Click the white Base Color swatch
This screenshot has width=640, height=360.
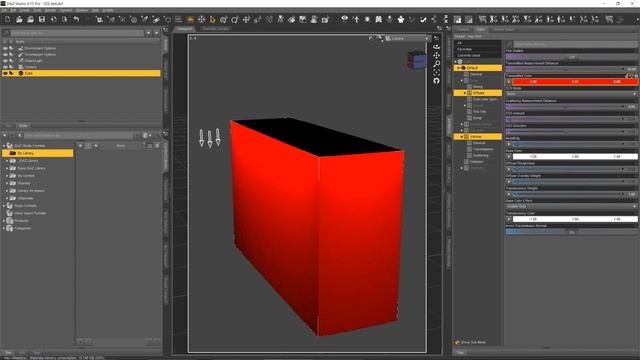(x=575, y=156)
